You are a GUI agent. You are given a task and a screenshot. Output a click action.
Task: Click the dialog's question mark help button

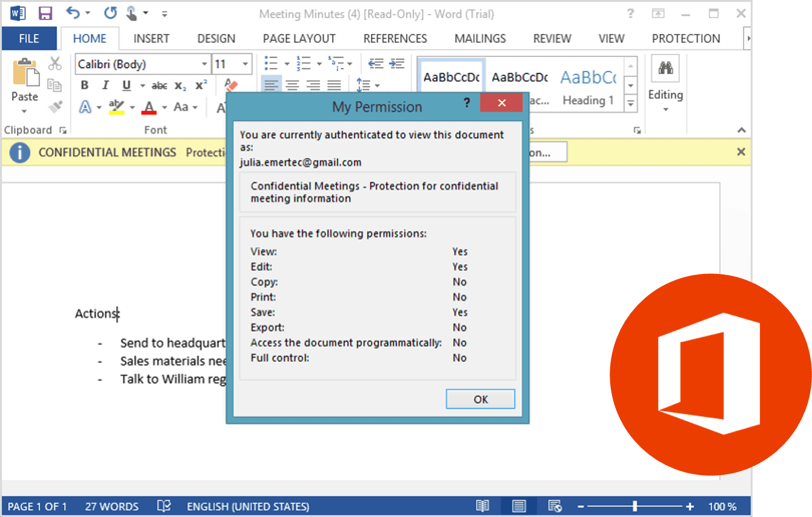(467, 102)
